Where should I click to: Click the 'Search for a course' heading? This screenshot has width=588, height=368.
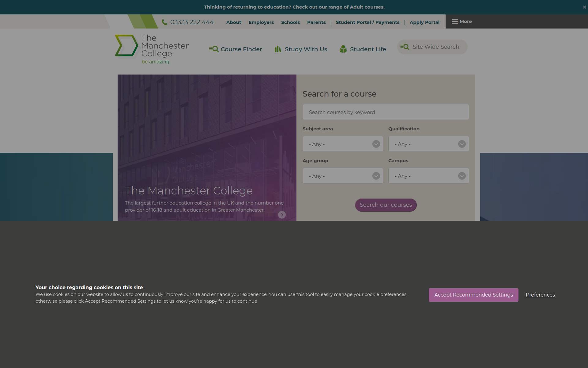click(339, 94)
